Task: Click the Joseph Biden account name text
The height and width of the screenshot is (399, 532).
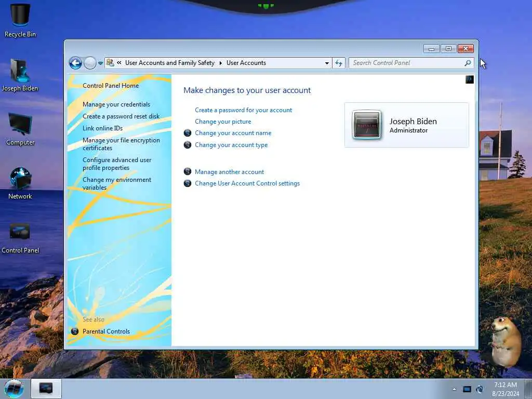Action: point(413,122)
